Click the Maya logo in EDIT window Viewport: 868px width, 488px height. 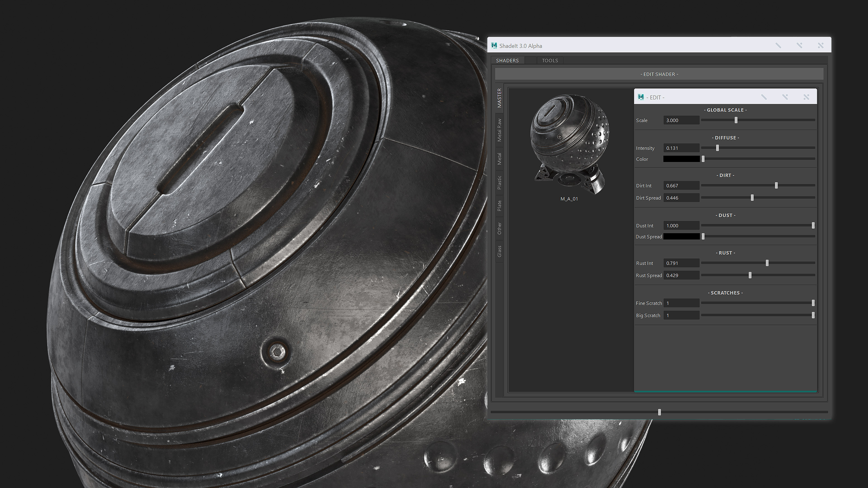tap(641, 97)
